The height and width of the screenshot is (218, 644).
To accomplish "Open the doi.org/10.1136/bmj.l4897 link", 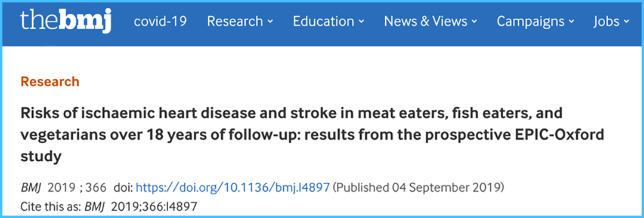I will (233, 188).
